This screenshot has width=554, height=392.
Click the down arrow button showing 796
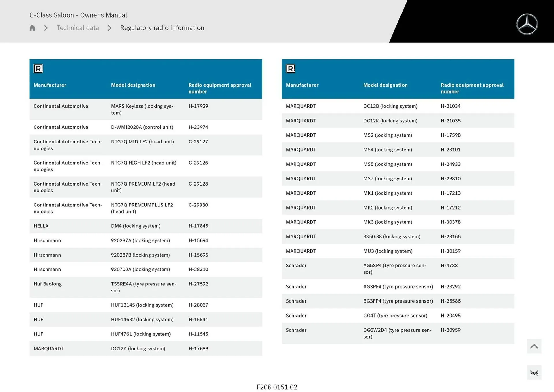click(x=534, y=373)
